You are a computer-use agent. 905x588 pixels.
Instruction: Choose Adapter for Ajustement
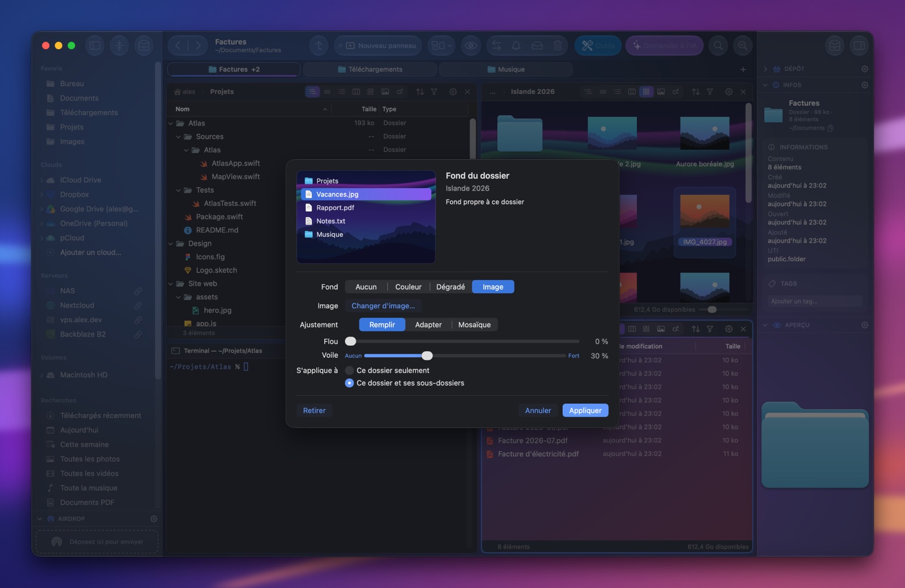[428, 325]
